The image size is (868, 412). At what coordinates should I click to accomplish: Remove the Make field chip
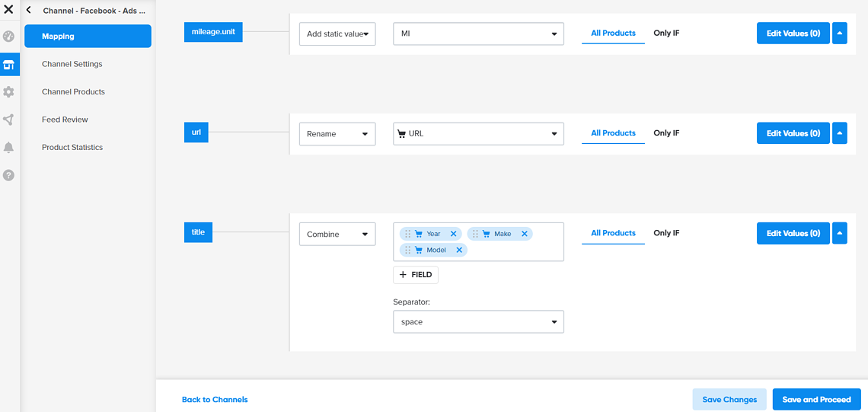[525, 234]
